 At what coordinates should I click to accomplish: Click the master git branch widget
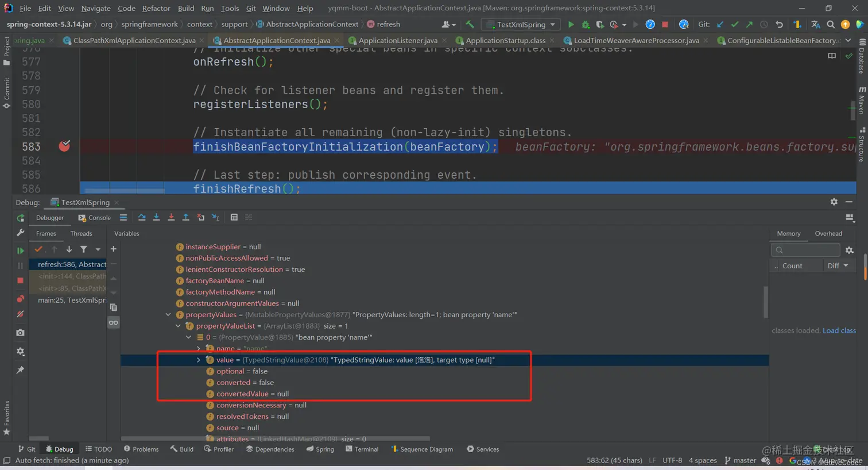(x=740, y=460)
